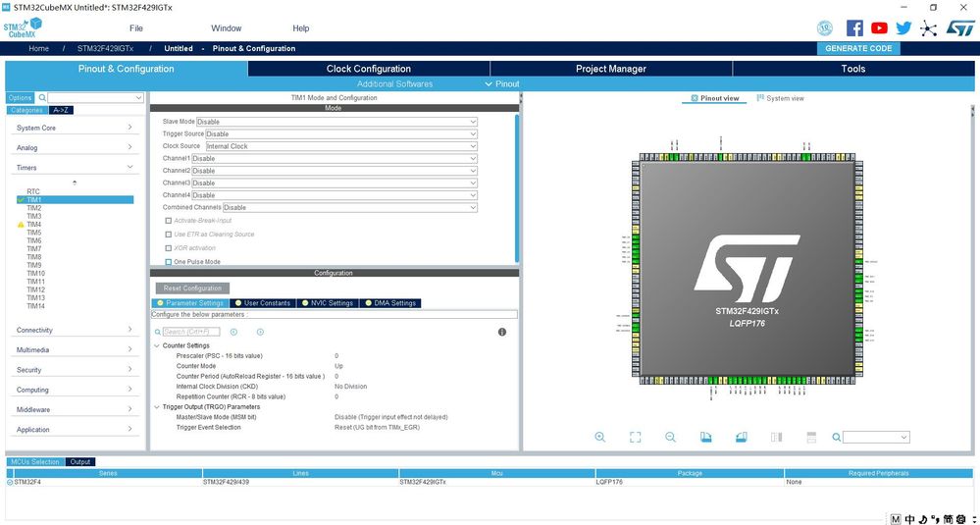Click the parameter search input field
The width and height of the screenshot is (980, 525).
tap(191, 332)
